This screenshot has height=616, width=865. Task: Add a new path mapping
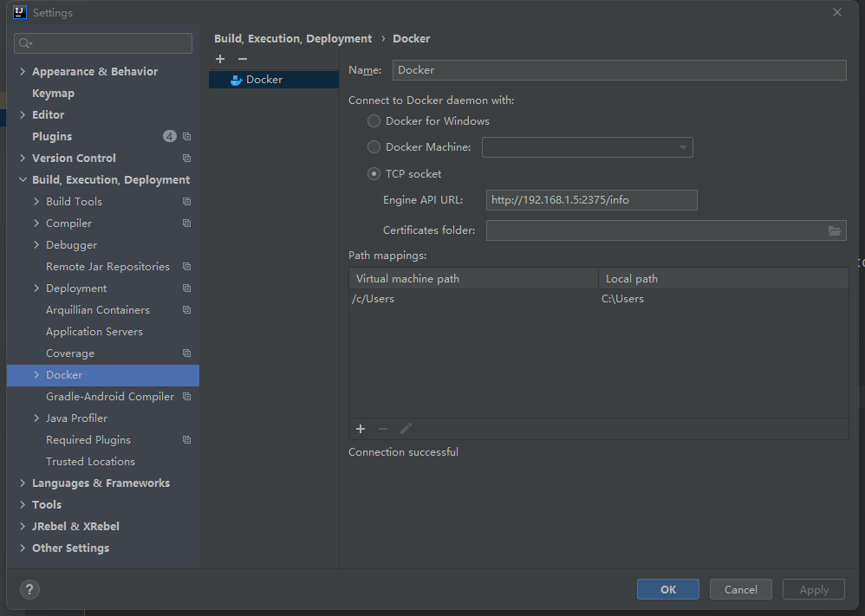click(361, 429)
